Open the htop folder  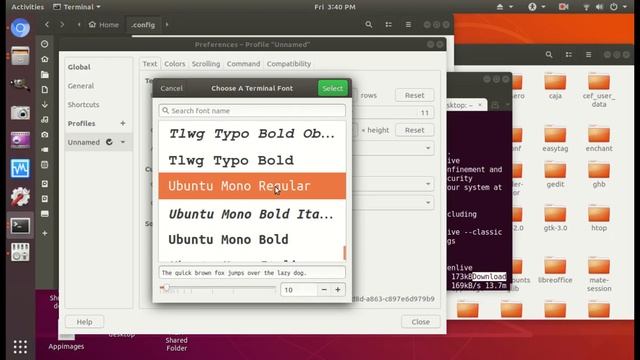pyautogui.click(x=599, y=219)
